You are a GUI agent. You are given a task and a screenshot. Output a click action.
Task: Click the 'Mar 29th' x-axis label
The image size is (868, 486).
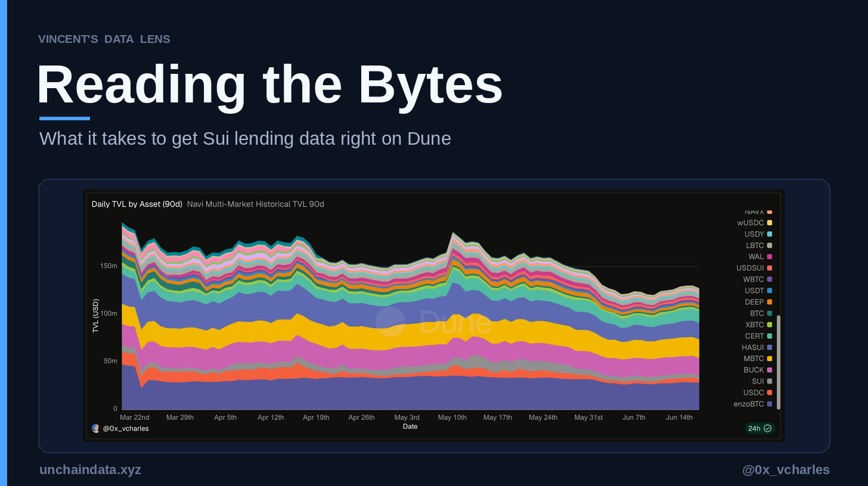click(x=180, y=418)
